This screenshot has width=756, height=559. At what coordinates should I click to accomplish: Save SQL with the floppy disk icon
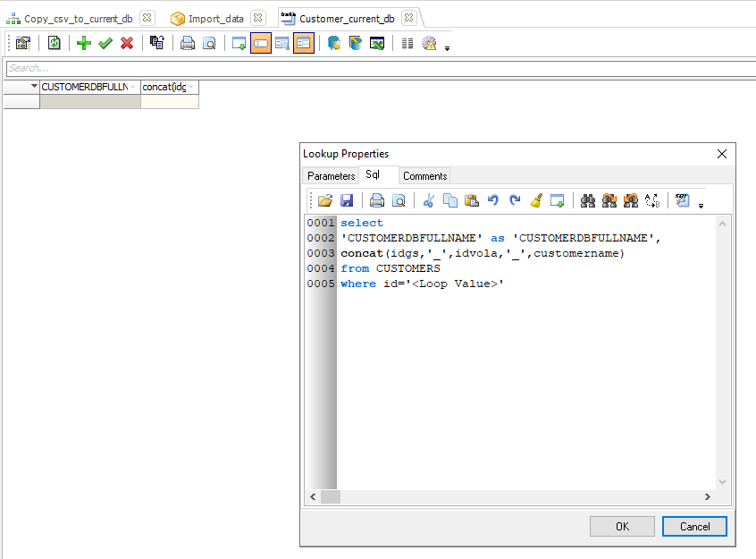point(347,200)
